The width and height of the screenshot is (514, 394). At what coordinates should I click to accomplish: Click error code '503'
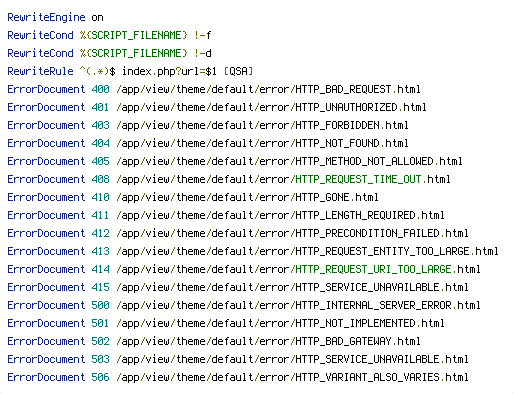(100, 359)
